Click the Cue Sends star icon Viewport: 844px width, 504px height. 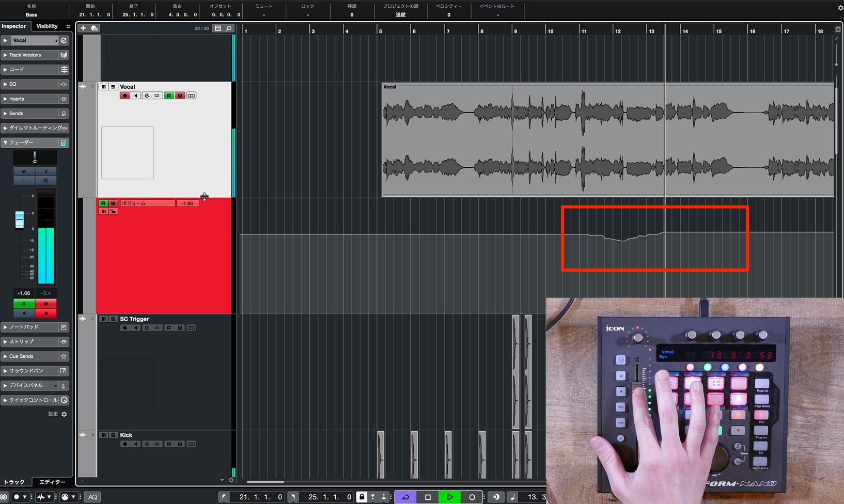click(64, 356)
